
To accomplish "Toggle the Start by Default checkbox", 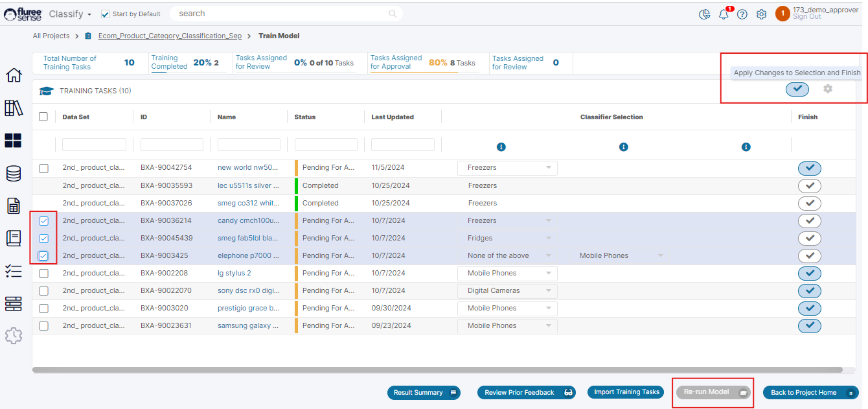I will click(106, 14).
